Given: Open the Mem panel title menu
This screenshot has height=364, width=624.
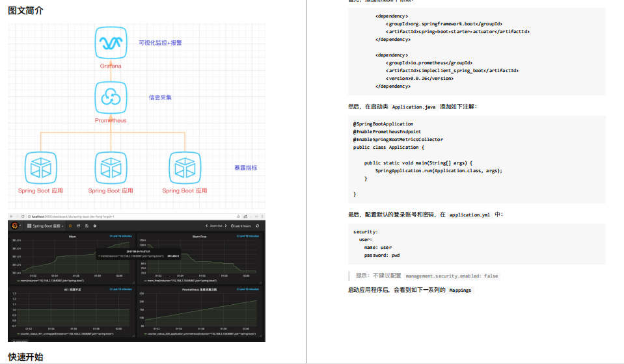Looking at the screenshot, I should (72, 237).
